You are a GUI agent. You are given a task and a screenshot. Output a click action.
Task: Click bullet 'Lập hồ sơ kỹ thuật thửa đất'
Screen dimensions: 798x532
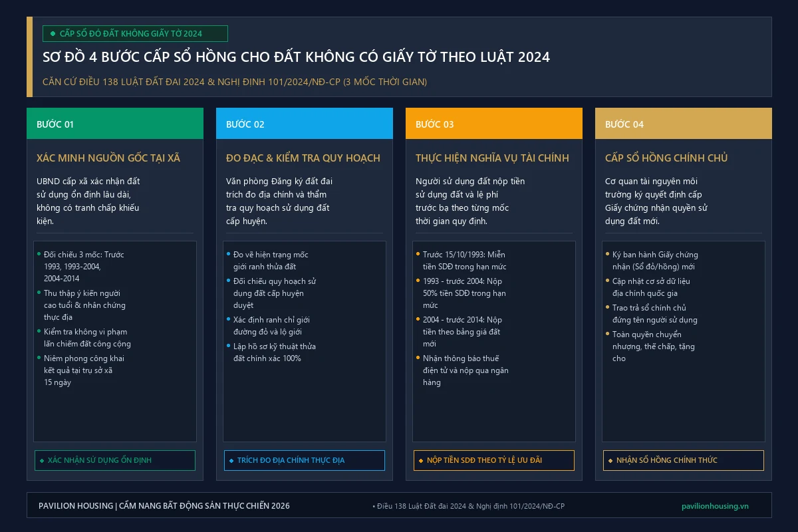(x=271, y=352)
